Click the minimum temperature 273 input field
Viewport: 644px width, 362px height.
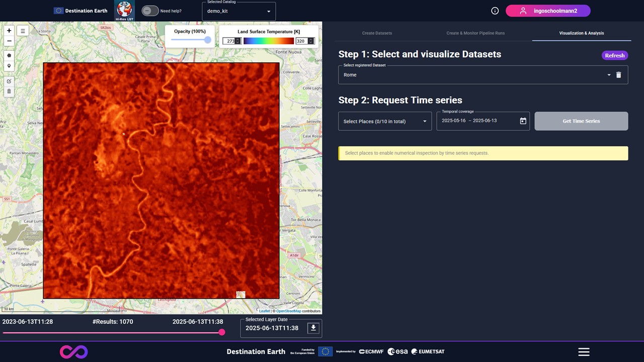(230, 41)
